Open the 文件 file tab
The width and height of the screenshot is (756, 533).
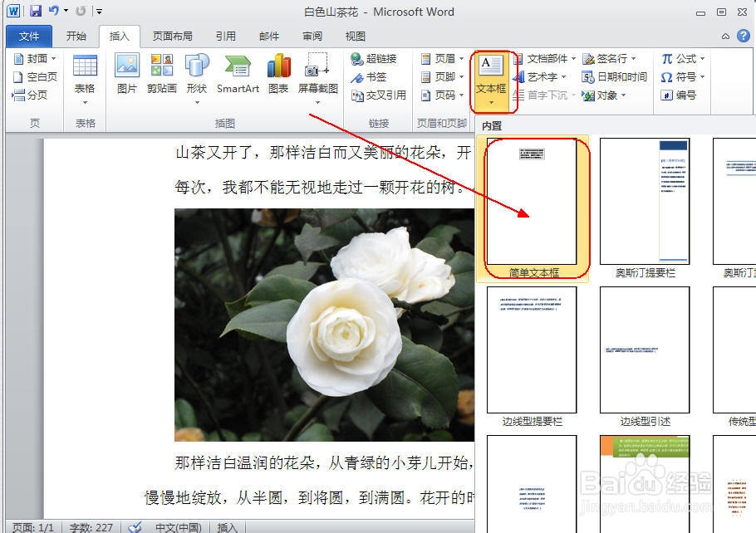pos(29,37)
